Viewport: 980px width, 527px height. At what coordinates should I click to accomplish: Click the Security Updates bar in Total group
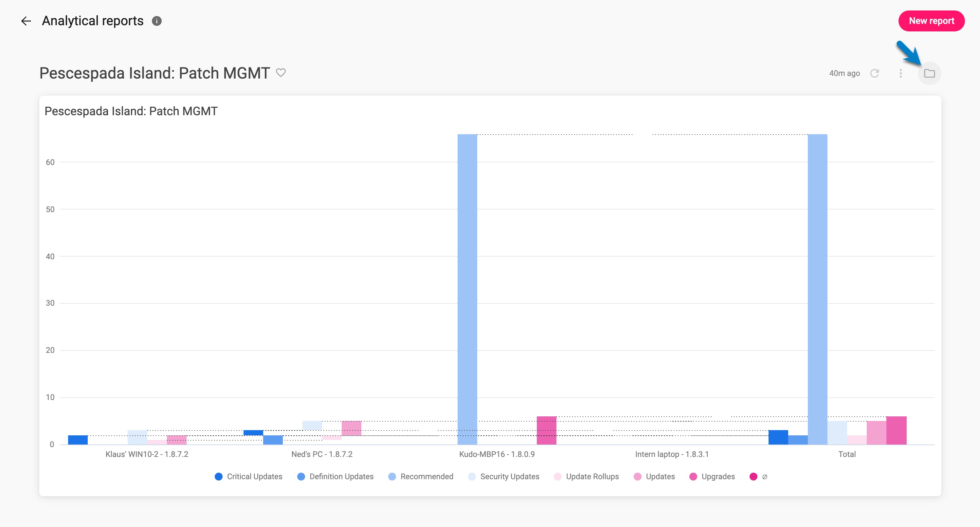coord(837,433)
